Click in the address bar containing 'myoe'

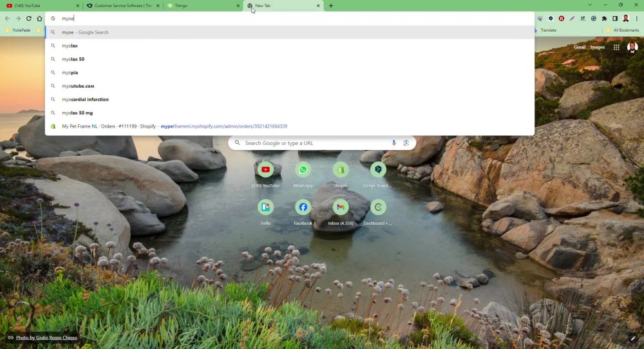click(290, 19)
